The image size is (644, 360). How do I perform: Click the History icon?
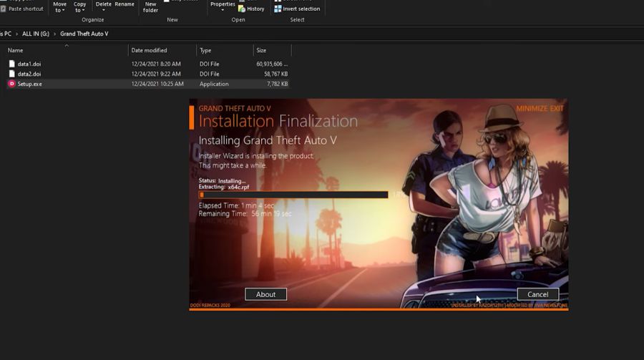pyautogui.click(x=242, y=9)
